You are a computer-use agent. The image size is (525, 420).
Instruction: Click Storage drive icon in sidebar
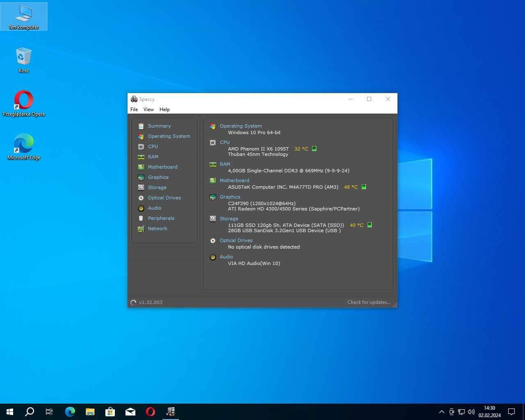(141, 187)
